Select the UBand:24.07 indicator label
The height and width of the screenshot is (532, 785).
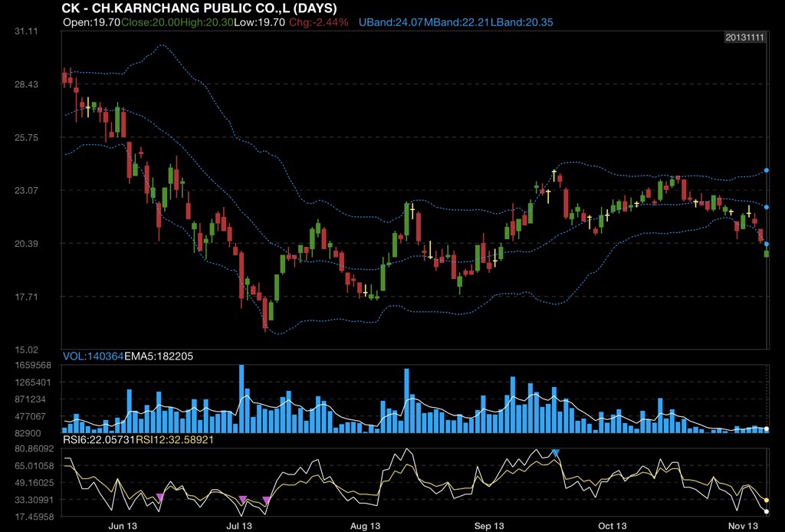tap(391, 22)
